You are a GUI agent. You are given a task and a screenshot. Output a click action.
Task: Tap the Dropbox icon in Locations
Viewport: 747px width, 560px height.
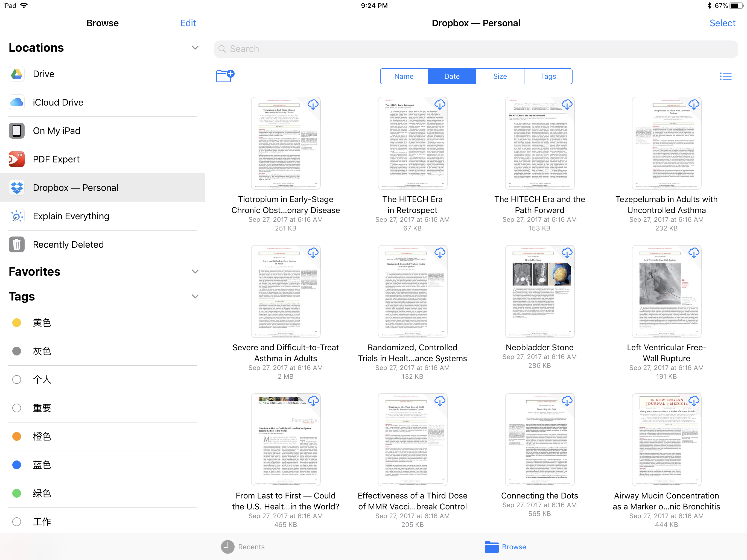click(17, 188)
